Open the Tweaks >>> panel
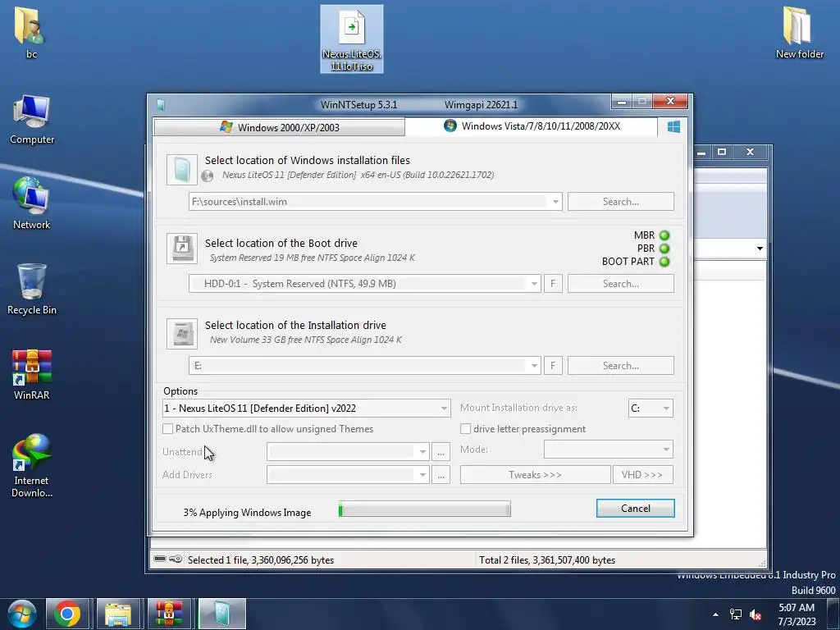 [535, 475]
